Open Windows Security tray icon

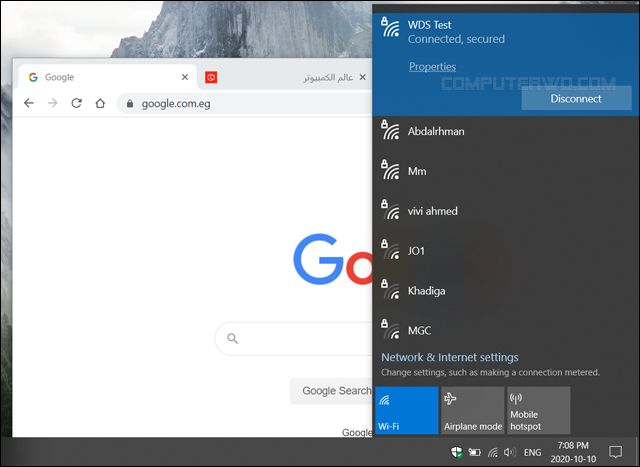coord(456,452)
